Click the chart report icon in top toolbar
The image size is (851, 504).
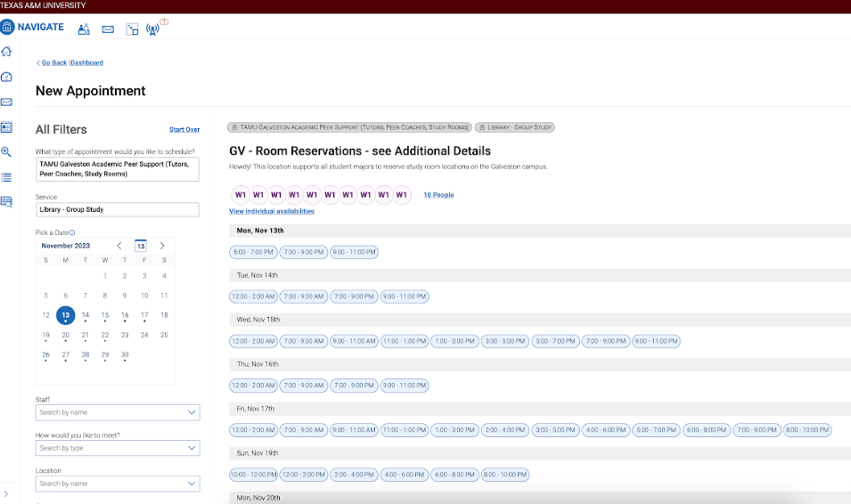click(133, 29)
